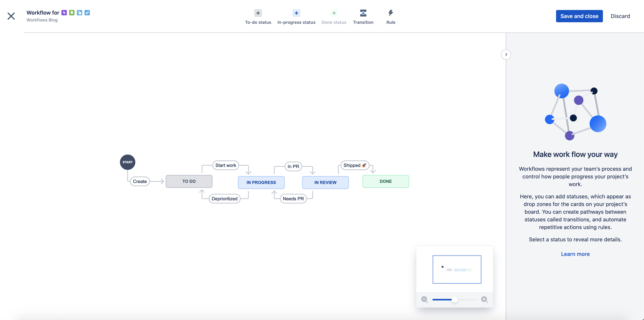Add a Rule with lightning icon
This screenshot has height=320, width=644.
point(391,17)
